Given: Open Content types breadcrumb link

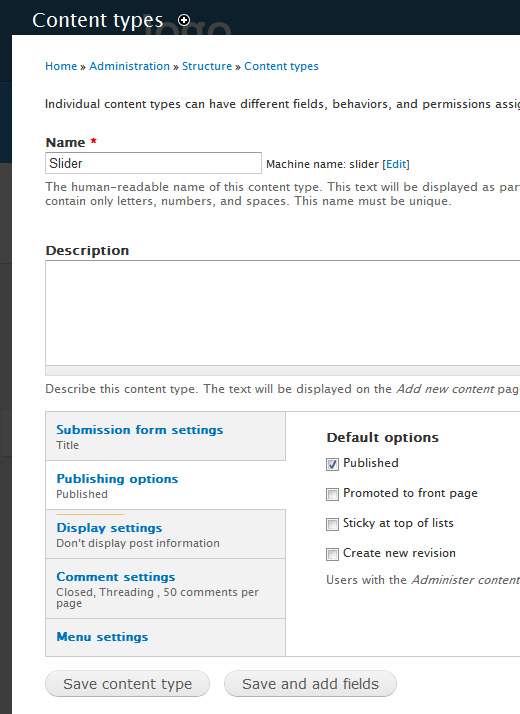Looking at the screenshot, I should tap(281, 66).
